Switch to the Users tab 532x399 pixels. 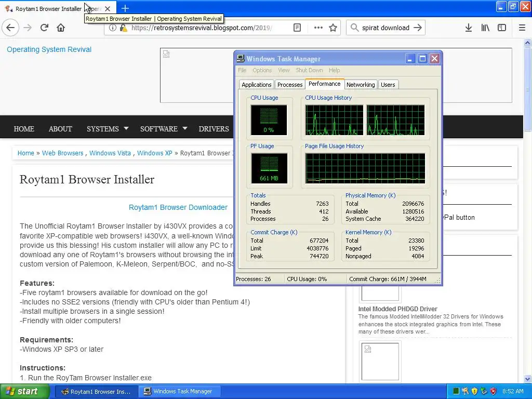[388, 85]
